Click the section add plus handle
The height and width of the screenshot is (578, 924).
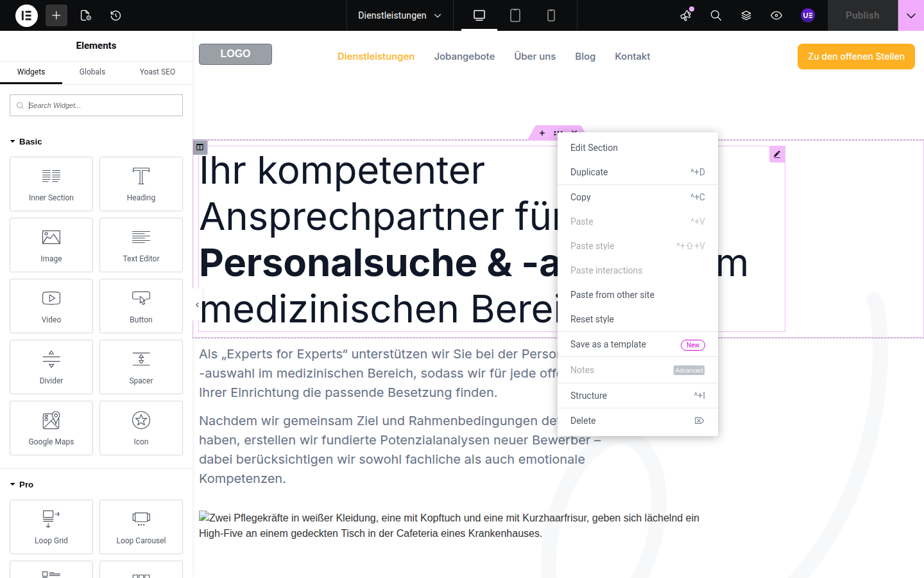click(542, 133)
